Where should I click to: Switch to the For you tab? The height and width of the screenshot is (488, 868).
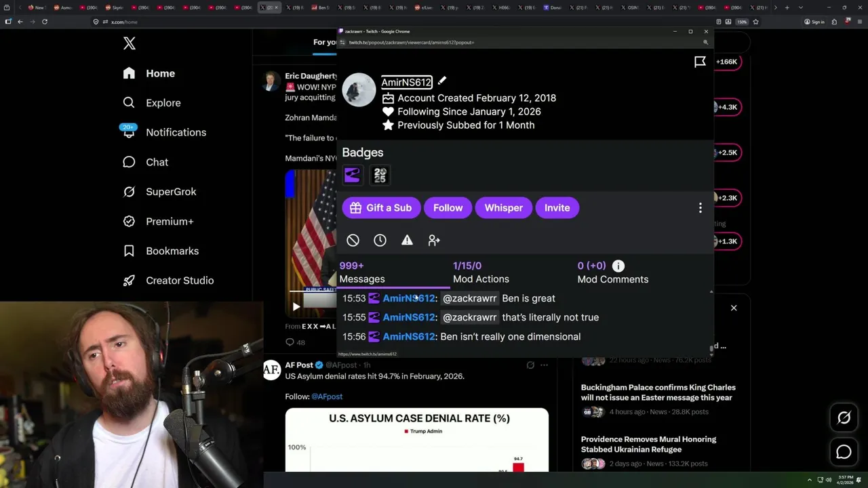click(325, 42)
